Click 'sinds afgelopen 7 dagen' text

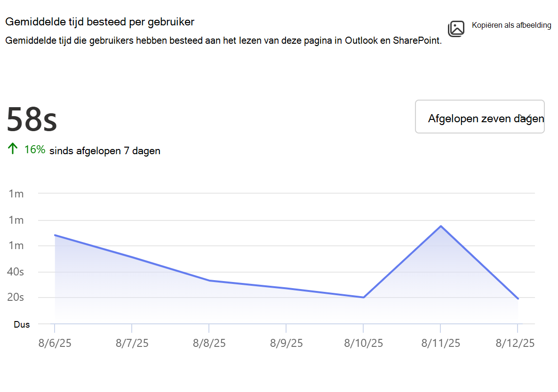[105, 151]
